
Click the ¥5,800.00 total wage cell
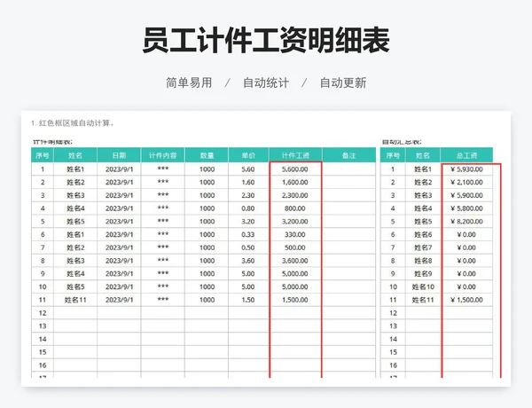pyautogui.click(x=467, y=208)
